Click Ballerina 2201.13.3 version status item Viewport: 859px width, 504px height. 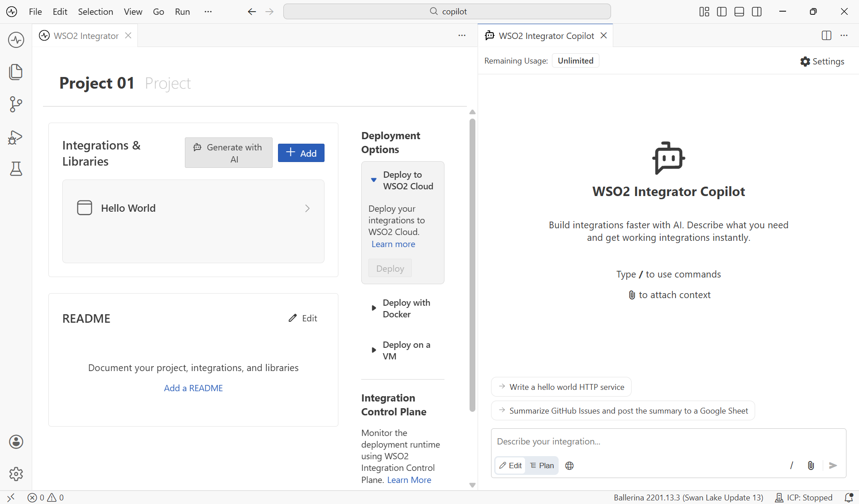point(688,497)
